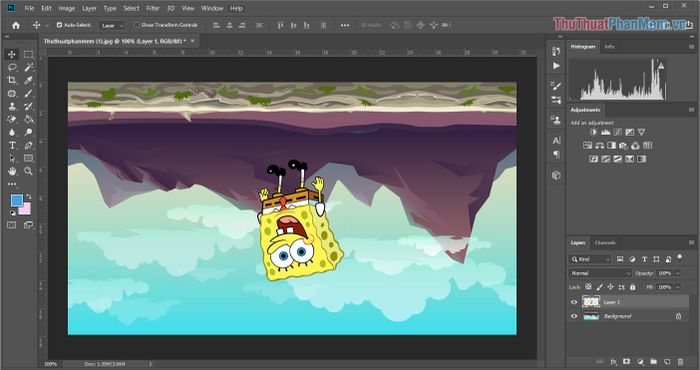This screenshot has height=370, width=700.
Task: Add a Brightness/Contrast adjustment
Action: [593, 132]
